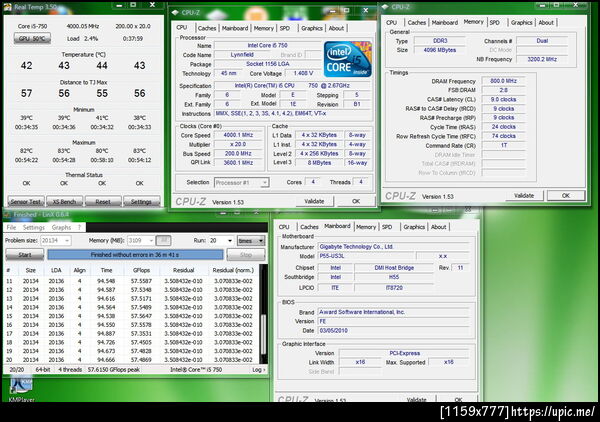Sort LinX results by GFlops column header
Viewport: 600px width, 422px height.
point(142,270)
